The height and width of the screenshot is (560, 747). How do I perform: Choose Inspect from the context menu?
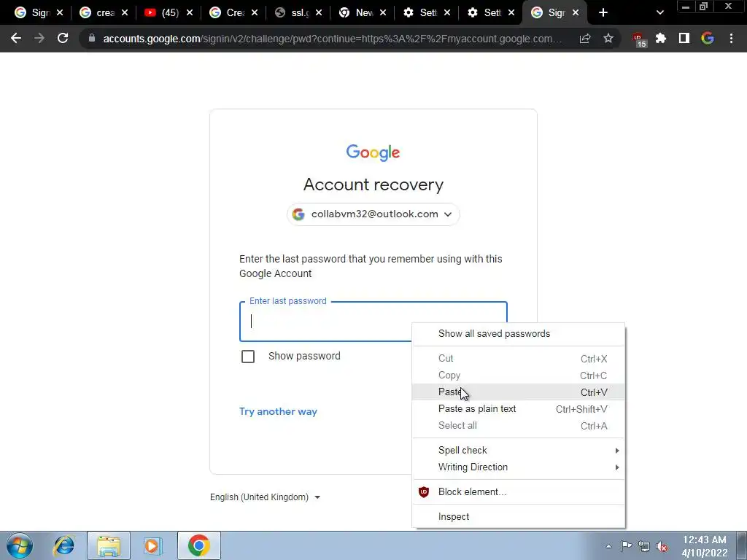(x=519, y=517)
